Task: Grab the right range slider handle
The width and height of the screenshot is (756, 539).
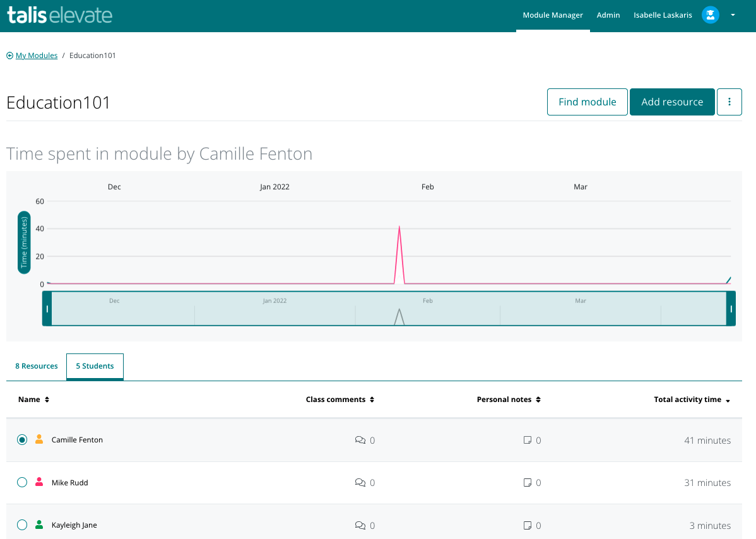Action: (x=731, y=309)
